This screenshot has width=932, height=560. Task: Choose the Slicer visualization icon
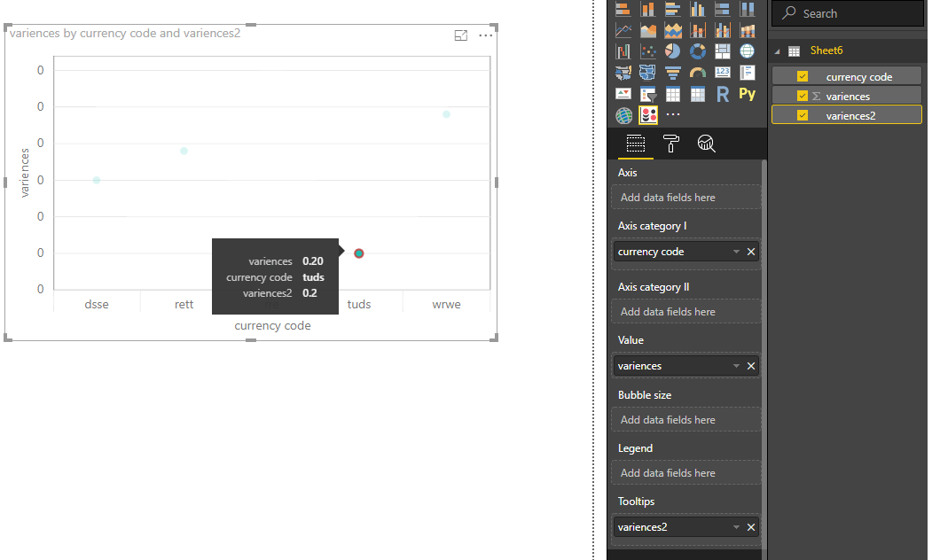point(648,94)
